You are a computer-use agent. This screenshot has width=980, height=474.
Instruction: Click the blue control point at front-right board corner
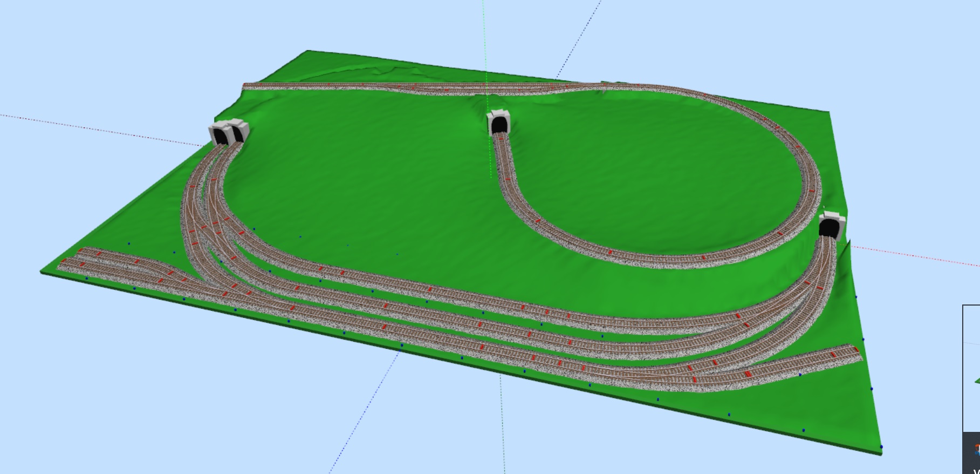click(x=881, y=446)
